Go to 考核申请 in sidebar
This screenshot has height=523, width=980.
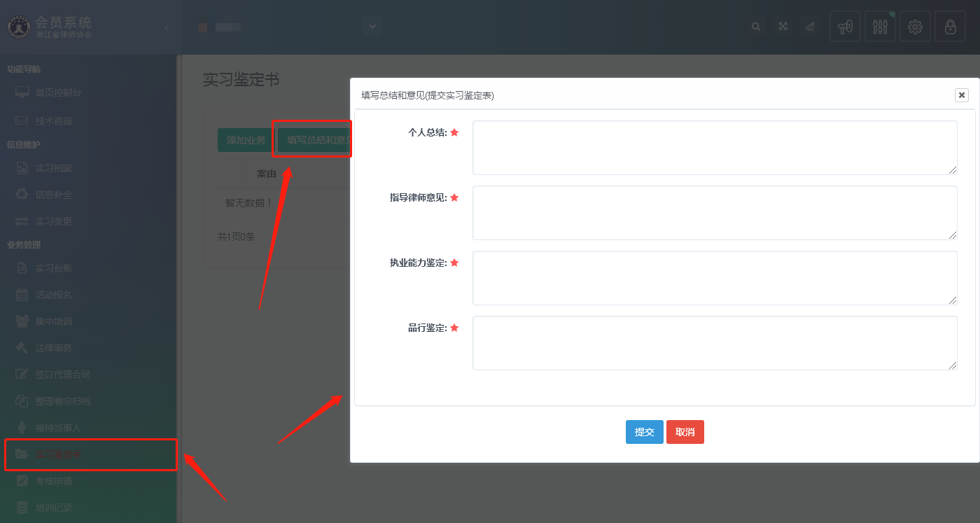(53, 481)
